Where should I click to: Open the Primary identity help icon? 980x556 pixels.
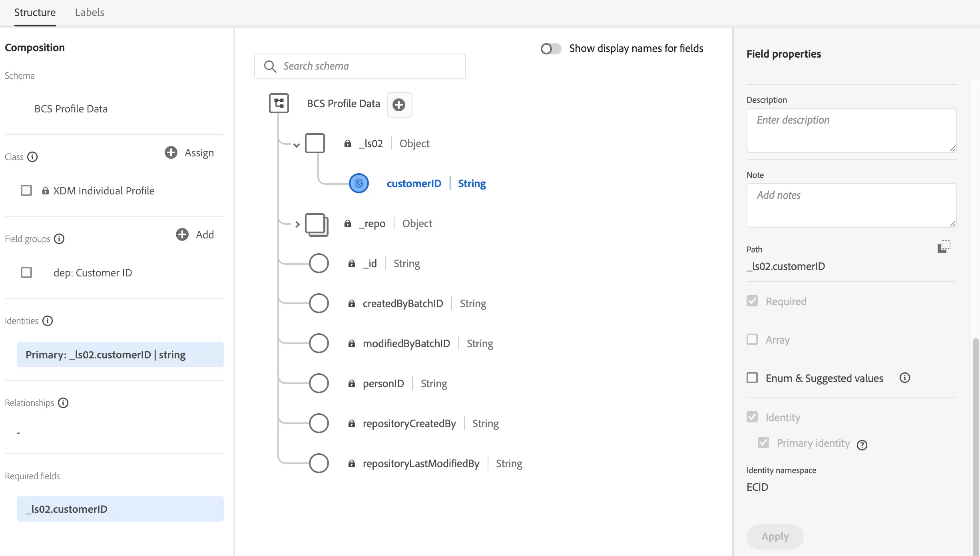pyautogui.click(x=862, y=445)
